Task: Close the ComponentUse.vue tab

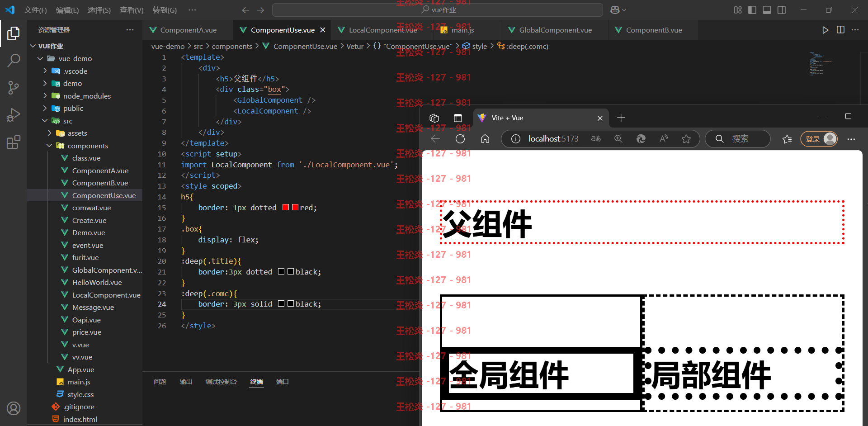Action: tap(323, 30)
